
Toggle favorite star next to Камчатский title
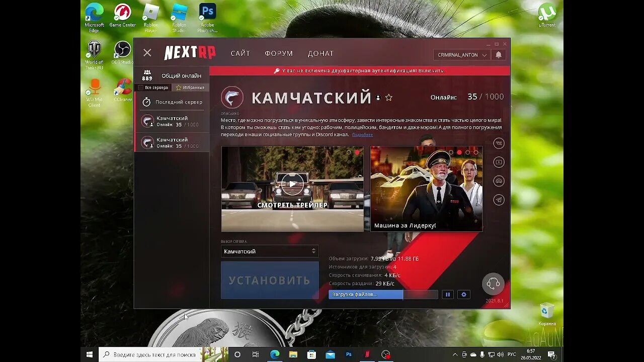(388, 98)
